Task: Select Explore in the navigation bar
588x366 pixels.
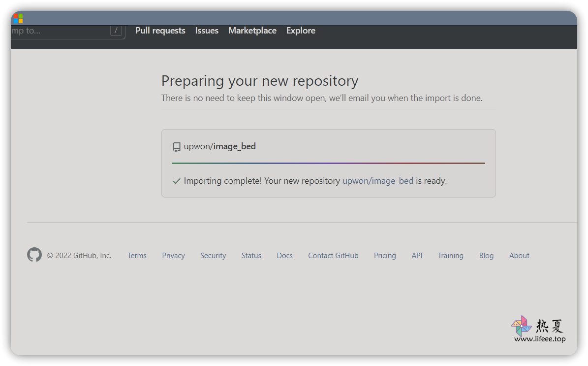Action: point(301,31)
